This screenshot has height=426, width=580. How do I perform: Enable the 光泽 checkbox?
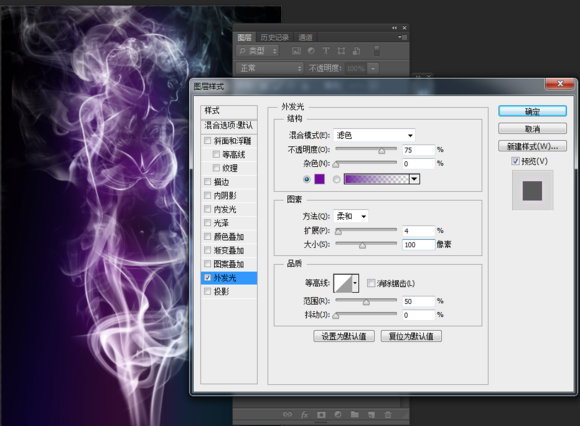[x=208, y=223]
